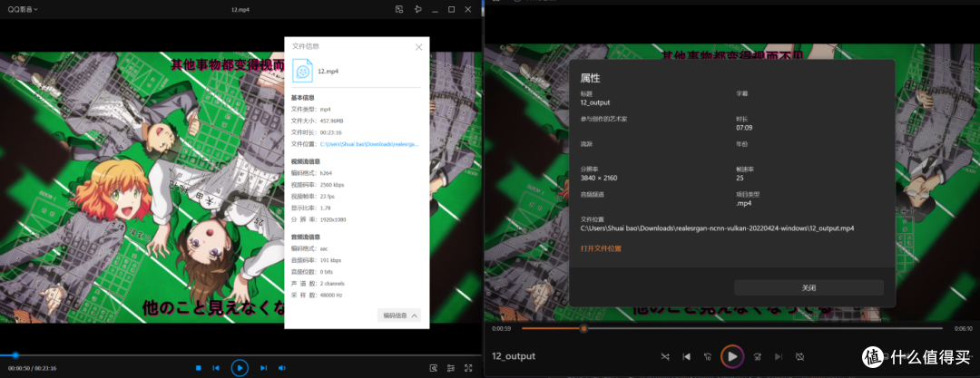This screenshot has width=980, height=378.
Task: Click the 0:06:10 remaining time label
Action: pyautogui.click(x=964, y=328)
